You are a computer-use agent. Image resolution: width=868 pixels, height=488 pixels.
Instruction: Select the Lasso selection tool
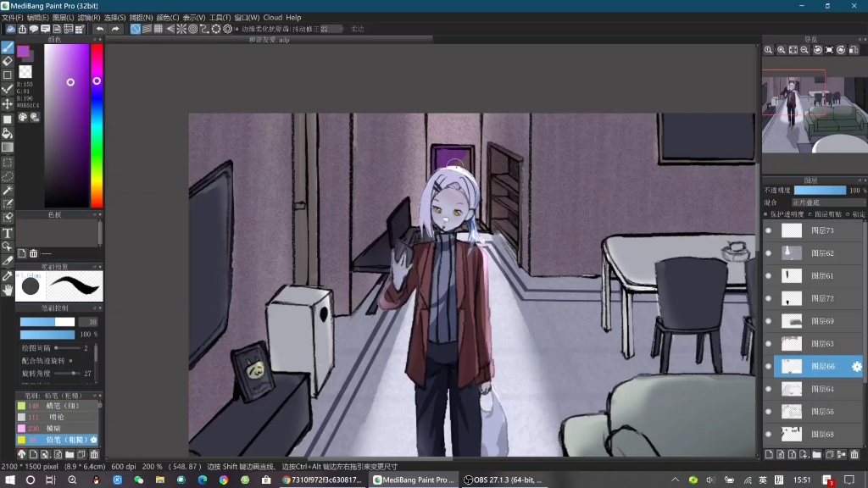click(x=7, y=176)
